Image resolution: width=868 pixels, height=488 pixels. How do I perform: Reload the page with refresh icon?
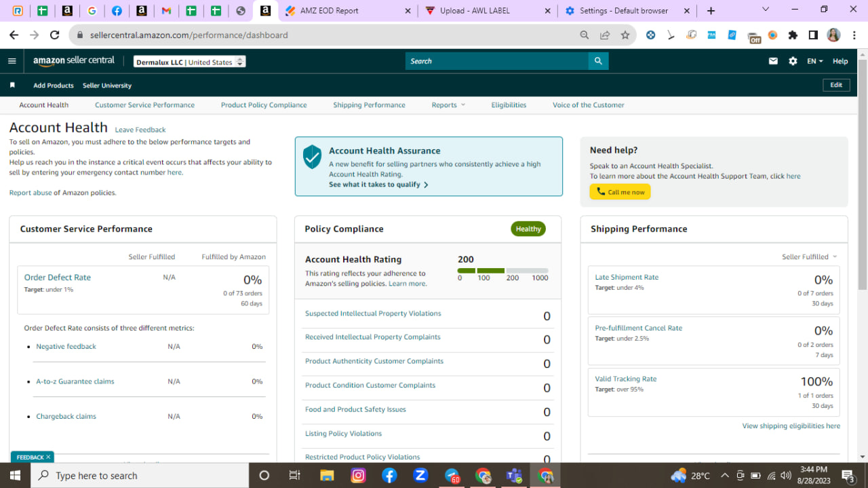[55, 35]
